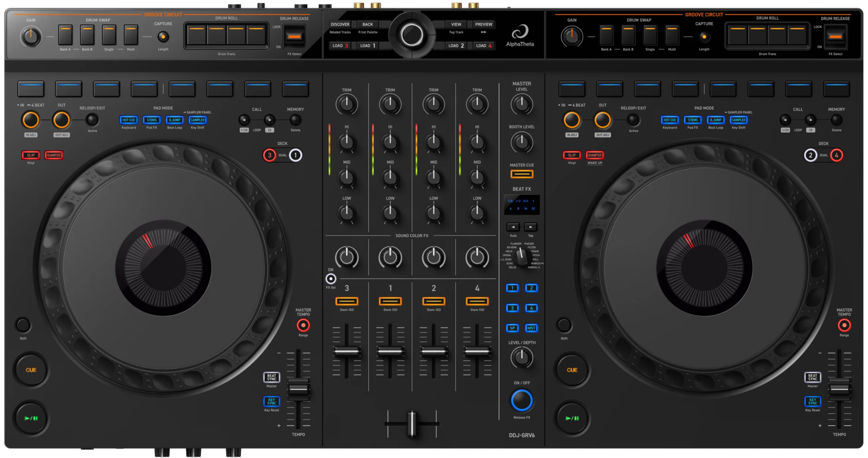
Task: Load track to deck 1 with LOAD 1
Action: (x=368, y=46)
